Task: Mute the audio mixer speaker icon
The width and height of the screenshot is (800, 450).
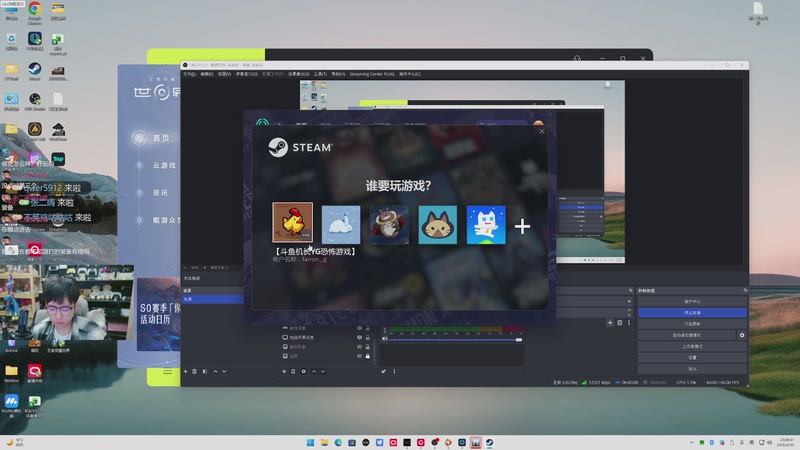Action: point(385,339)
